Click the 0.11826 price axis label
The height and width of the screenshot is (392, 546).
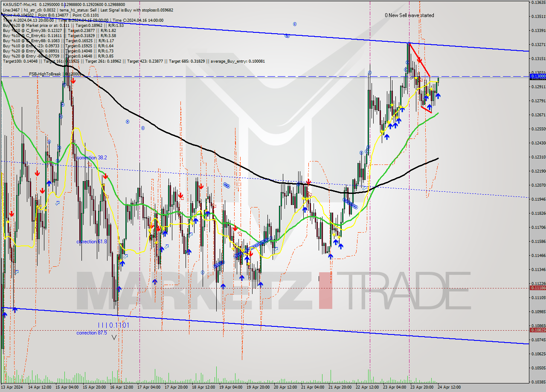pyautogui.click(x=538, y=213)
